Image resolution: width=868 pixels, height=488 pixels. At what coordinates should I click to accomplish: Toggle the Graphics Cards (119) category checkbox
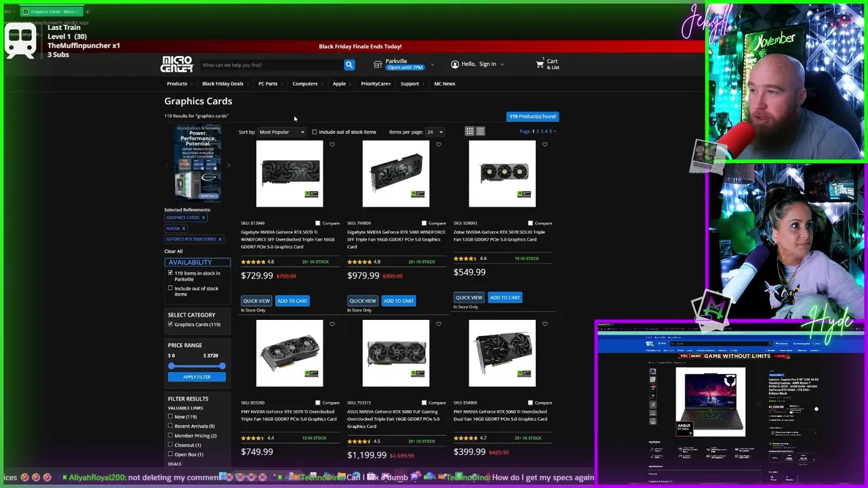[x=170, y=324]
